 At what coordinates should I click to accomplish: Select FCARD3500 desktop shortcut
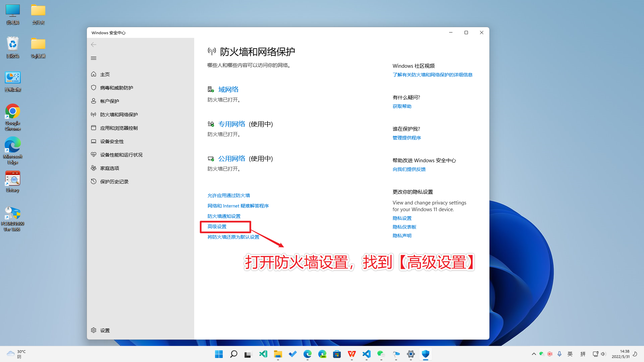coord(13,219)
